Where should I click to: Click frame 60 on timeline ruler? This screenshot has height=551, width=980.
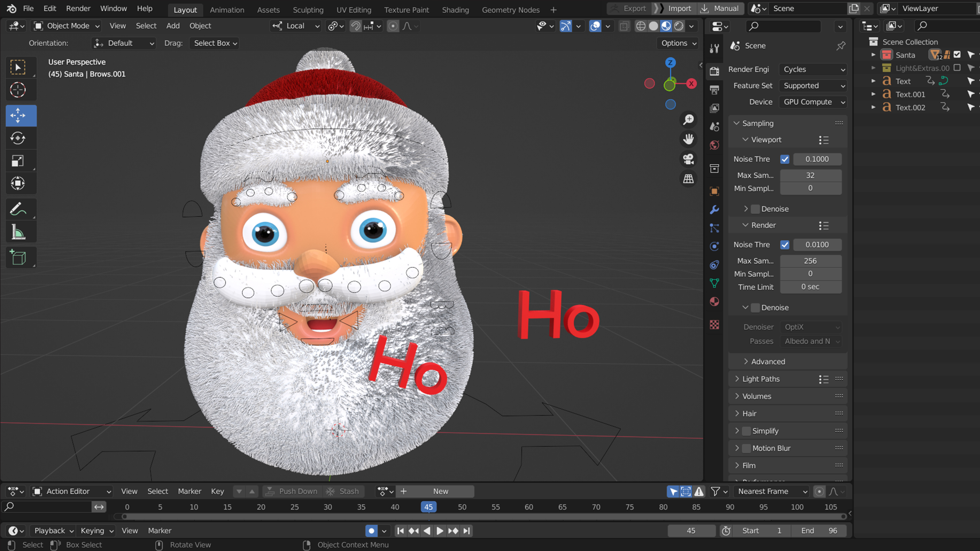pos(529,507)
